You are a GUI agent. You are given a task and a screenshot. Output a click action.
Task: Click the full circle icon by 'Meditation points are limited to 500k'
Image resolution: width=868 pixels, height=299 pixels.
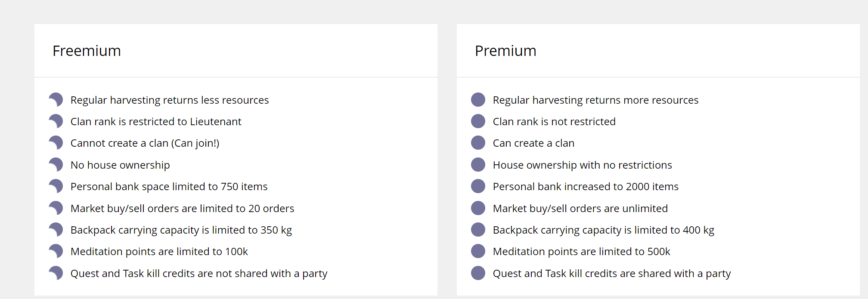point(478,251)
